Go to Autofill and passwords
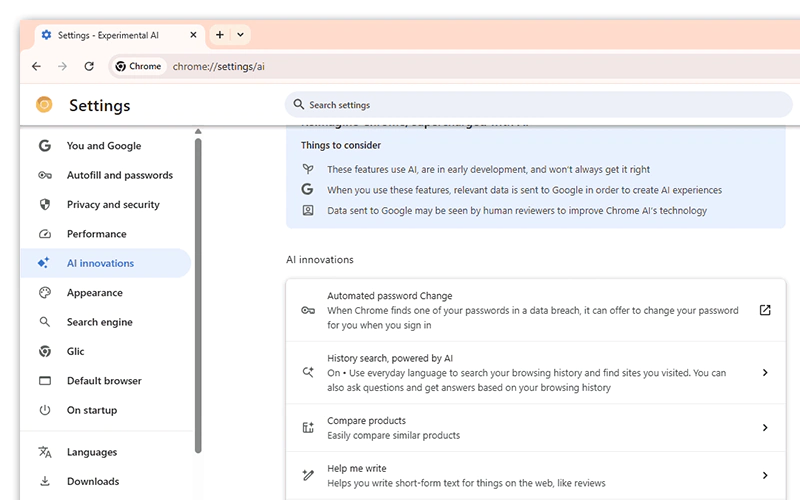 119,175
